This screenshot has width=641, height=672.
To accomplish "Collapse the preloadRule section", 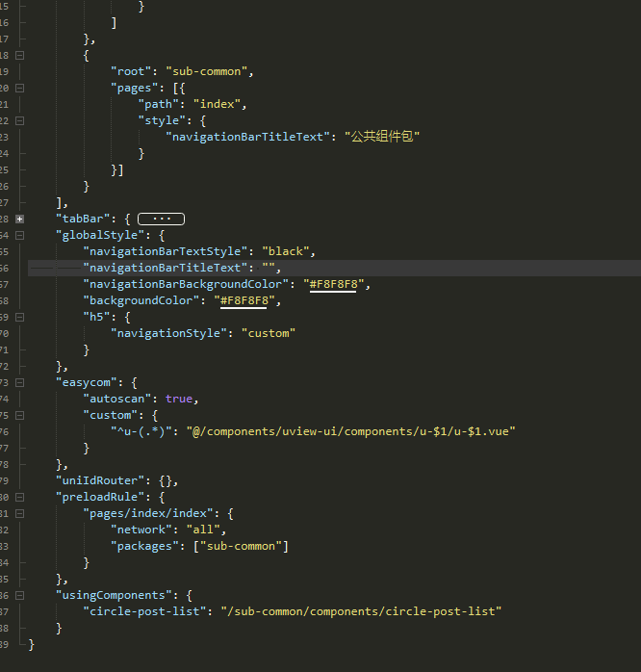I will click(19, 497).
